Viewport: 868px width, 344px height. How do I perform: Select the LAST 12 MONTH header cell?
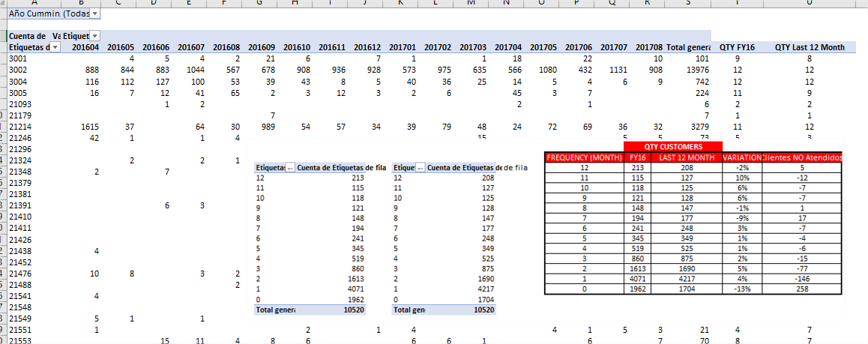pyautogui.click(x=687, y=157)
